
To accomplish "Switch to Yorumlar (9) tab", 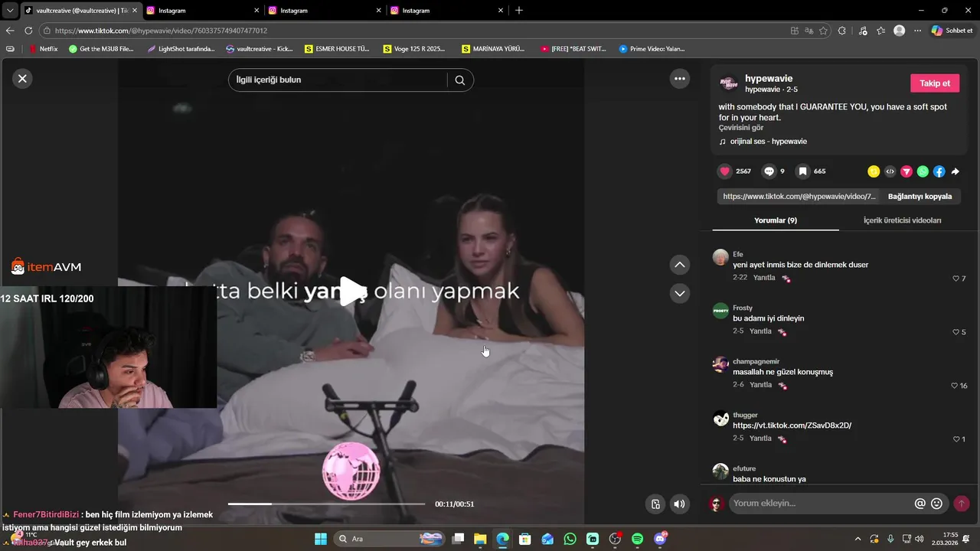I will [x=776, y=220].
